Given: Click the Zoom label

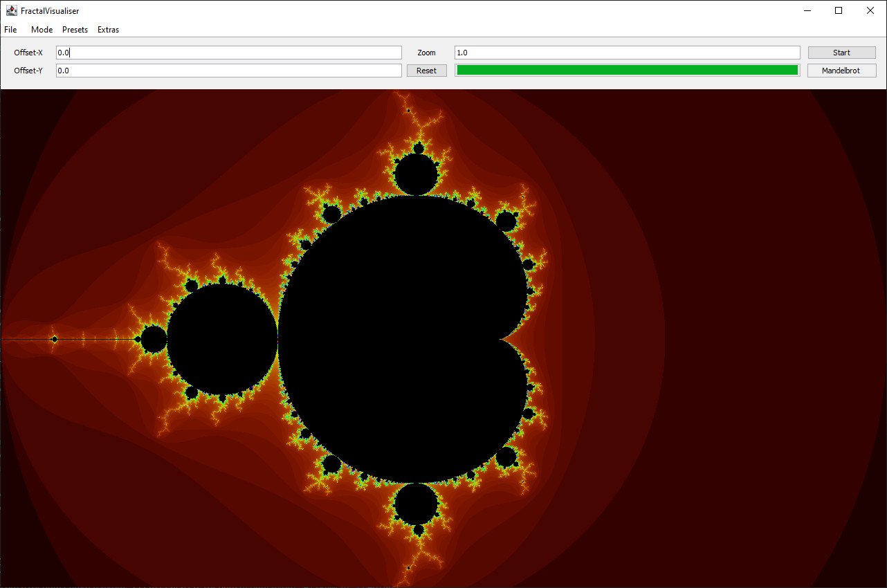Looking at the screenshot, I should [426, 53].
